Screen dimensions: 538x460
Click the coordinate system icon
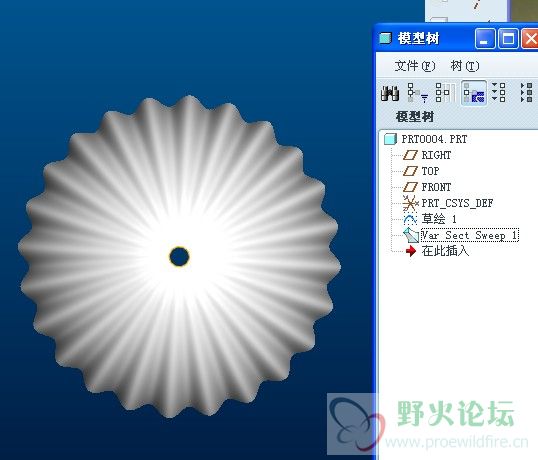410,203
